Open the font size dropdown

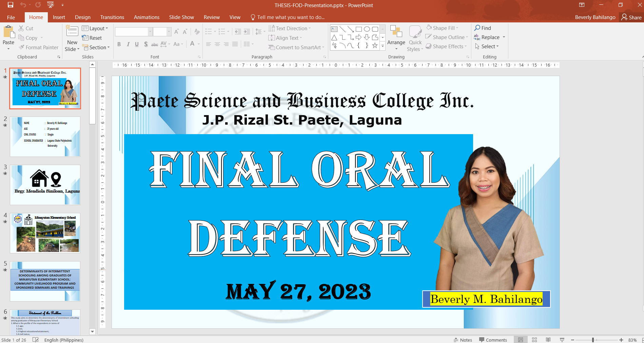point(169,32)
